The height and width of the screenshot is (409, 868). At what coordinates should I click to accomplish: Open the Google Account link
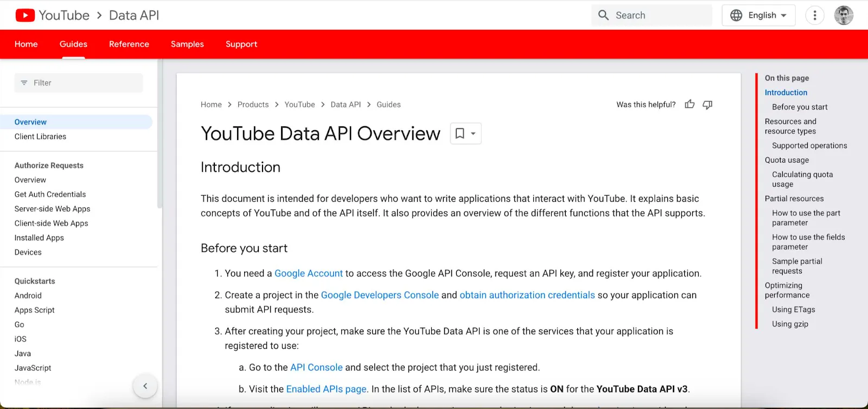point(309,273)
